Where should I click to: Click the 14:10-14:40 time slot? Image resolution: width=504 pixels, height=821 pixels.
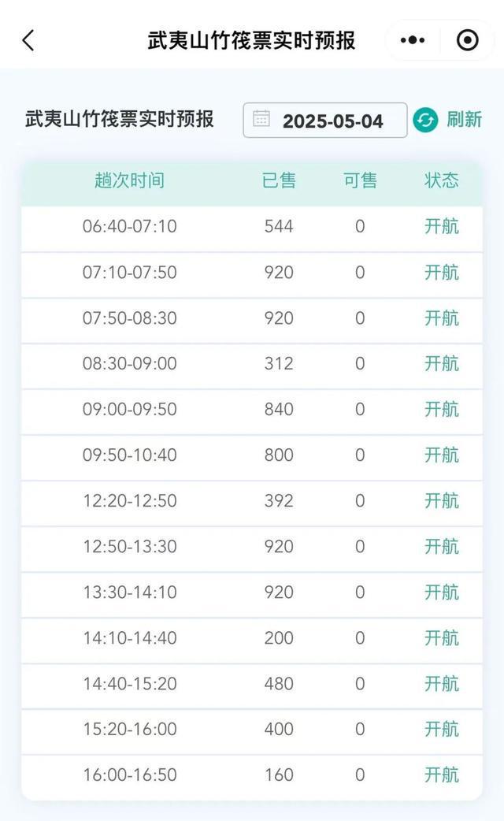point(129,638)
